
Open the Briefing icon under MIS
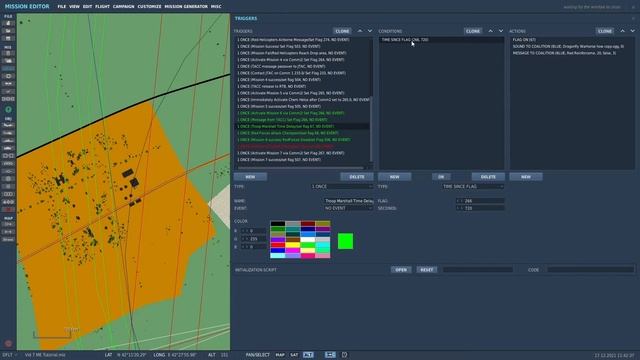click(8, 53)
